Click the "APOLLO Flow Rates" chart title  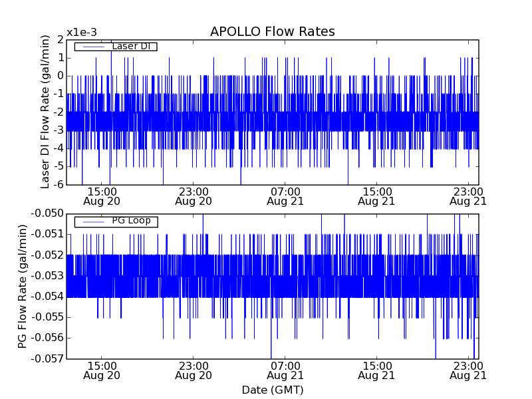click(272, 32)
